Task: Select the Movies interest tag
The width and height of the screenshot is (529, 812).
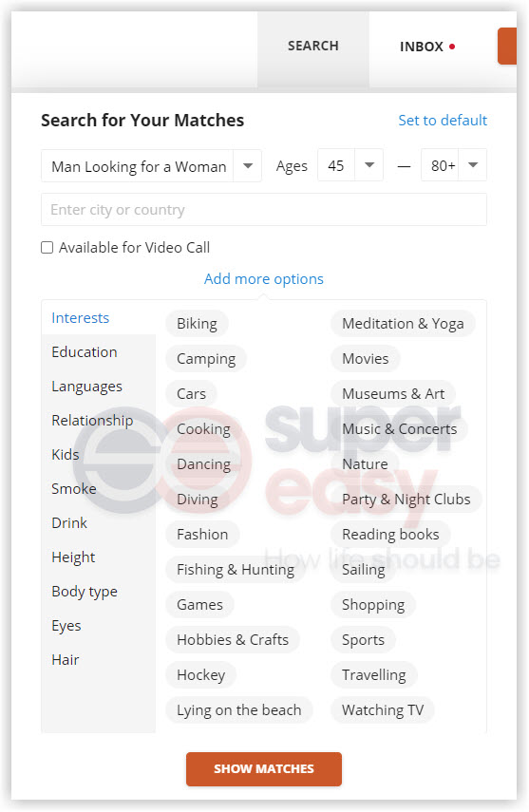Action: click(366, 359)
